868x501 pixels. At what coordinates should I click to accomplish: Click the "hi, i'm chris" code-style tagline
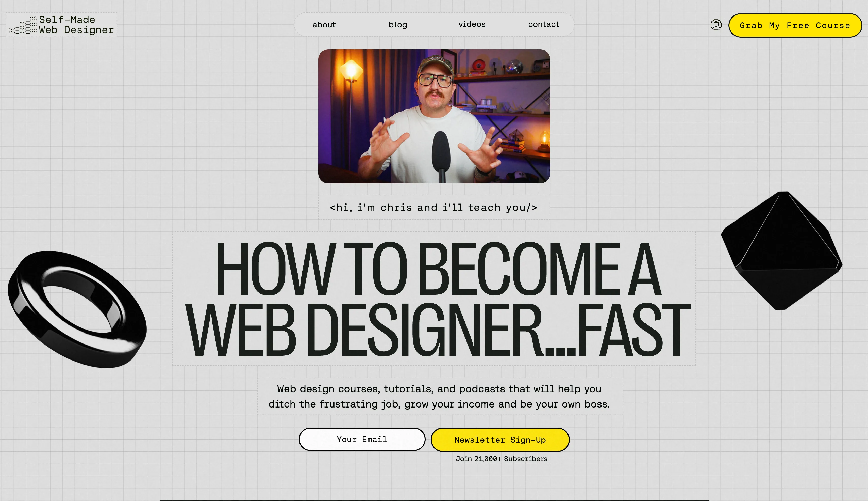coord(433,208)
